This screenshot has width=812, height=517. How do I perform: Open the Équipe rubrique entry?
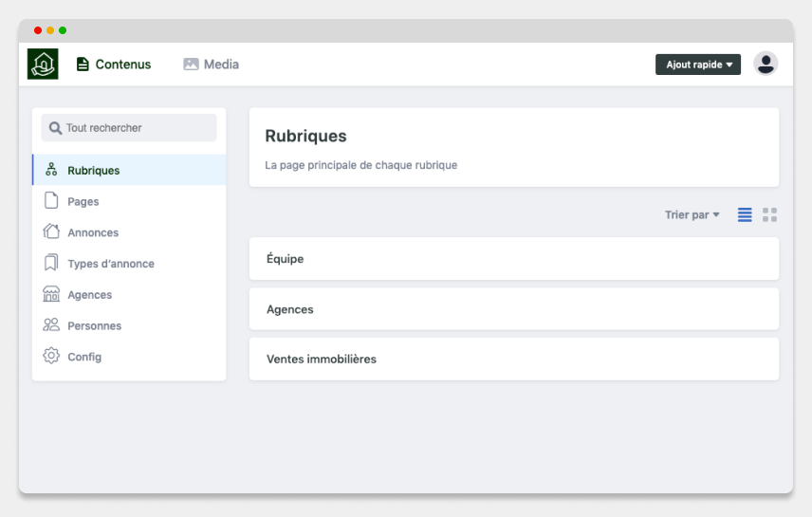point(514,258)
